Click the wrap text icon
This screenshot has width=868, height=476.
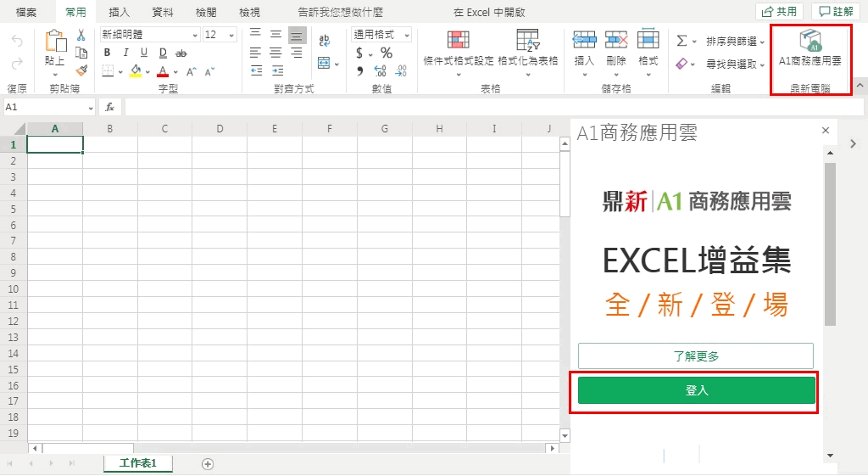click(x=325, y=40)
